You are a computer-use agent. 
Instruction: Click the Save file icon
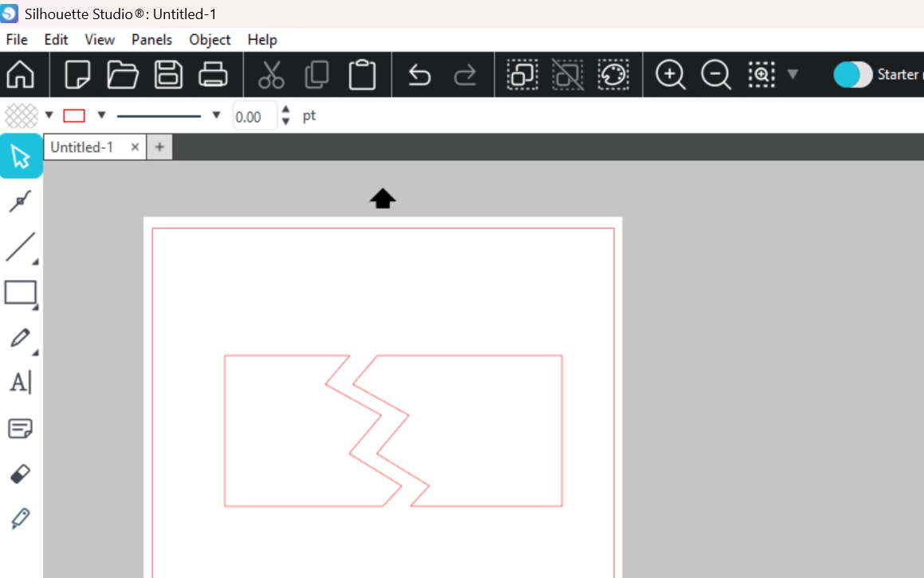pos(168,75)
